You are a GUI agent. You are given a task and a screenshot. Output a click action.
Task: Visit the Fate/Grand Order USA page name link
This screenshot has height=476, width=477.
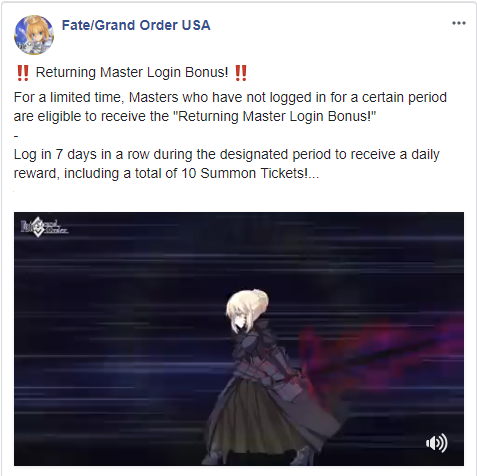136,25
